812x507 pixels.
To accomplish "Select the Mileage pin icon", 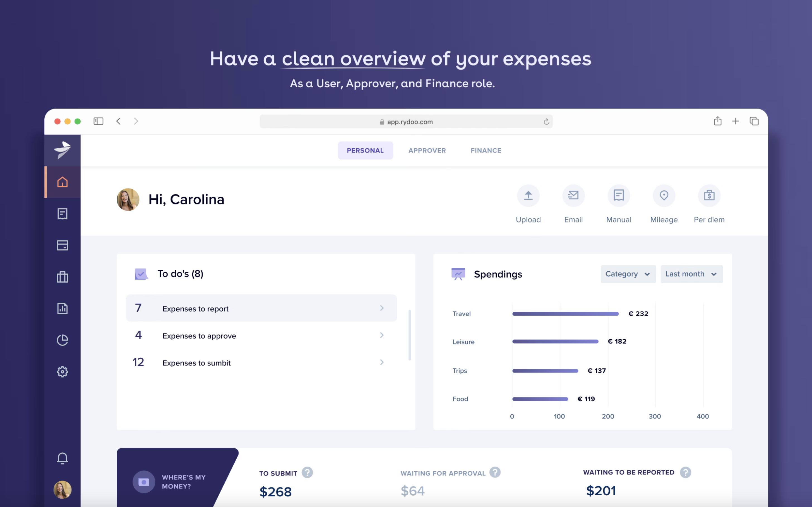I will (664, 195).
